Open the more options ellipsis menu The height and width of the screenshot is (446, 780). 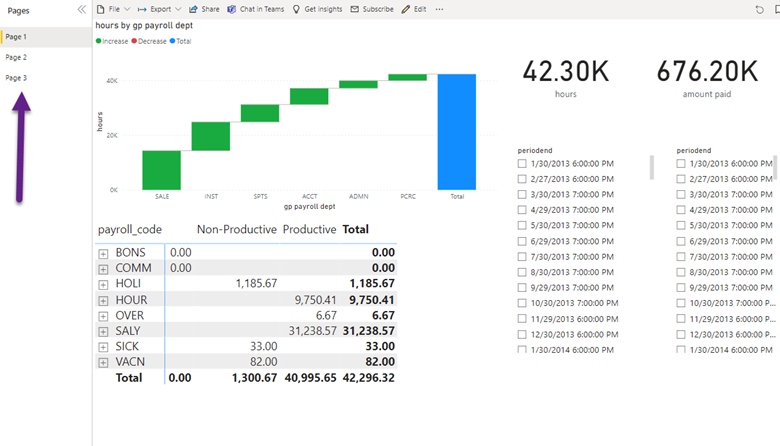pyautogui.click(x=440, y=9)
